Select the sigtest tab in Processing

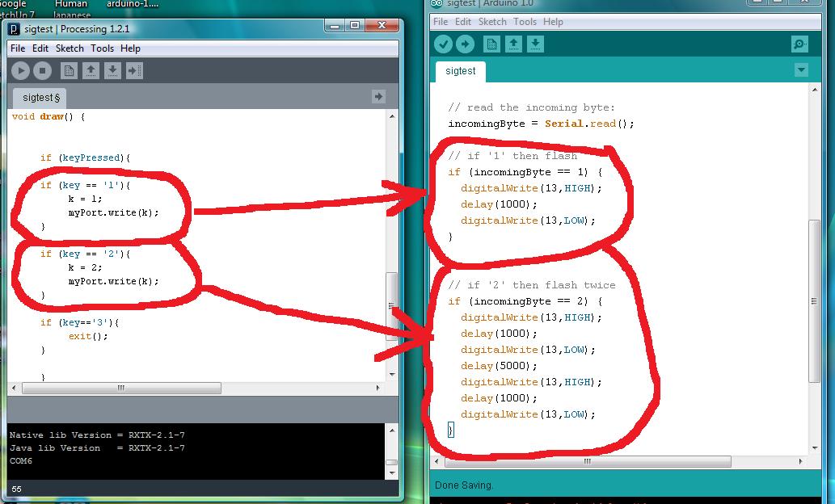tap(40, 98)
